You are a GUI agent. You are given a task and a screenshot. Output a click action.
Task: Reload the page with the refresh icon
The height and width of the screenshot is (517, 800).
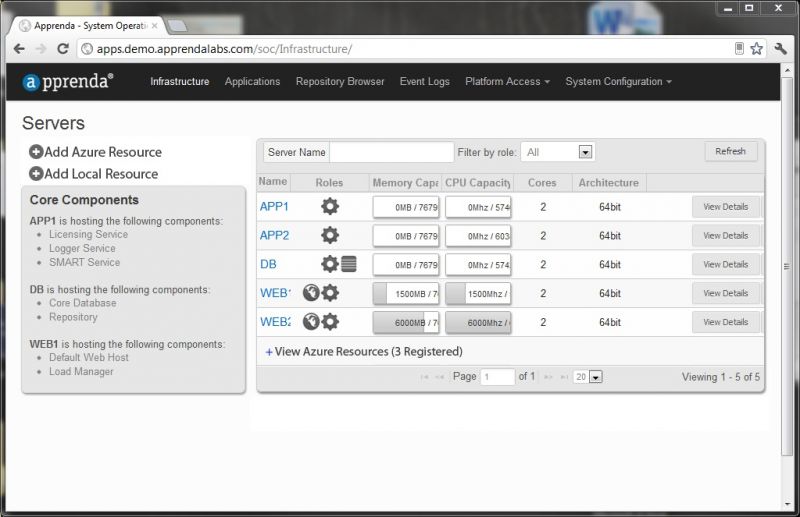tap(63, 49)
